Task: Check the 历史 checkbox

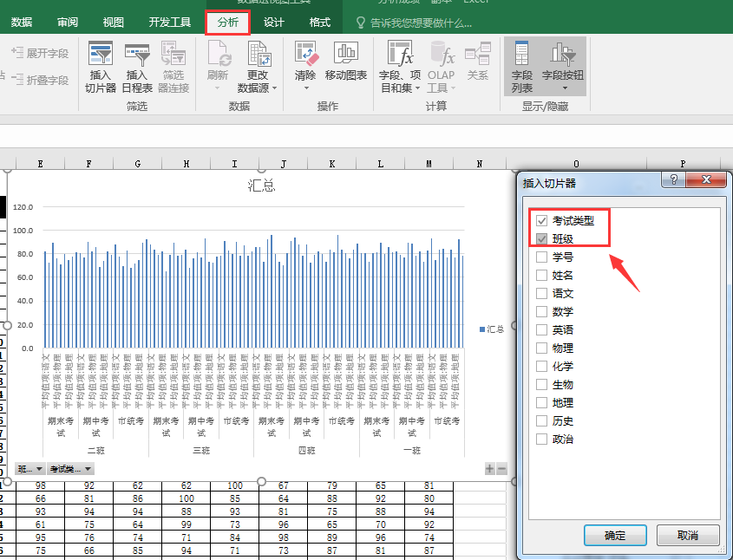Action: pos(542,420)
